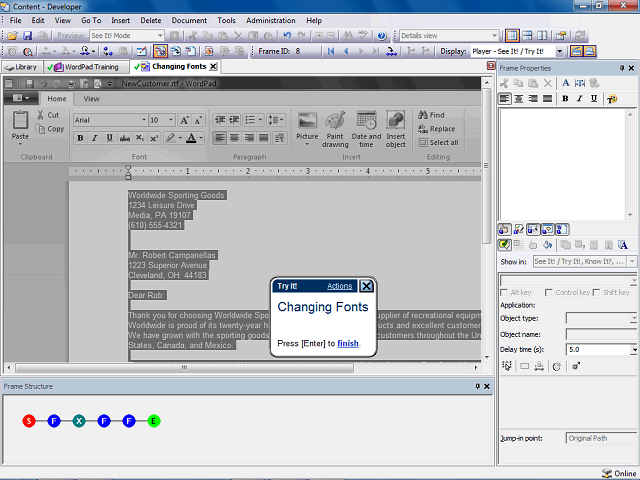Close the Try It! bubble window

pos(367,286)
